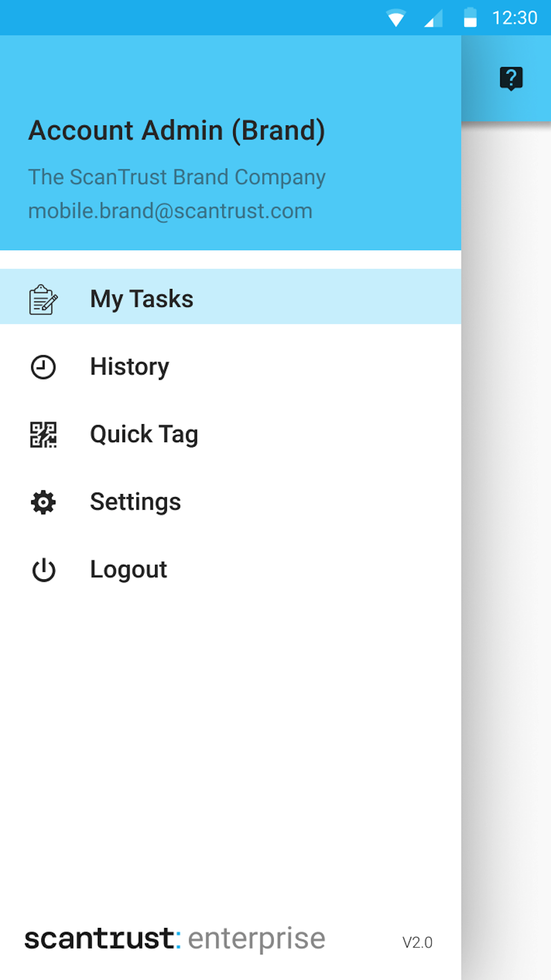
Task: Select the My Tasks menu label
Action: click(142, 299)
